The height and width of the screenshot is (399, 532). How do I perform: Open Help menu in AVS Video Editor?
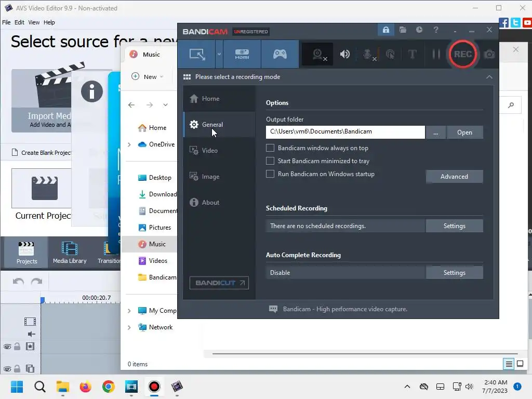49,22
